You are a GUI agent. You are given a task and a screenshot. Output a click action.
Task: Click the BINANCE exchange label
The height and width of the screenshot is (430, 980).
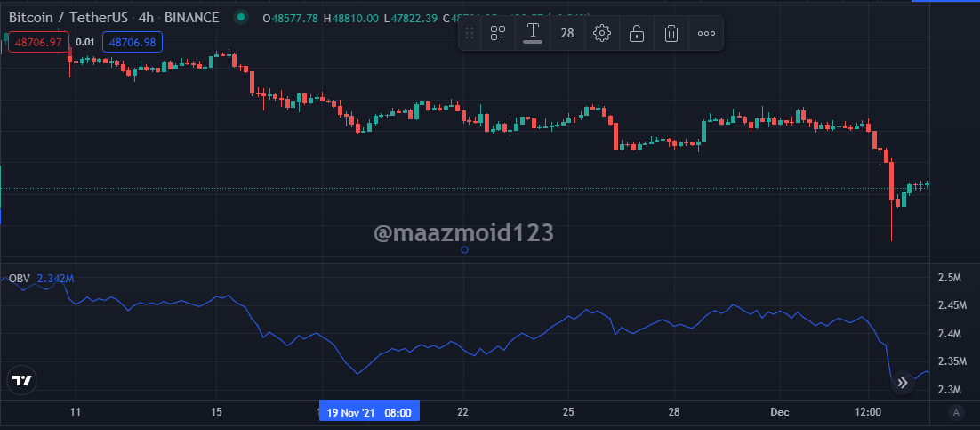[192, 18]
